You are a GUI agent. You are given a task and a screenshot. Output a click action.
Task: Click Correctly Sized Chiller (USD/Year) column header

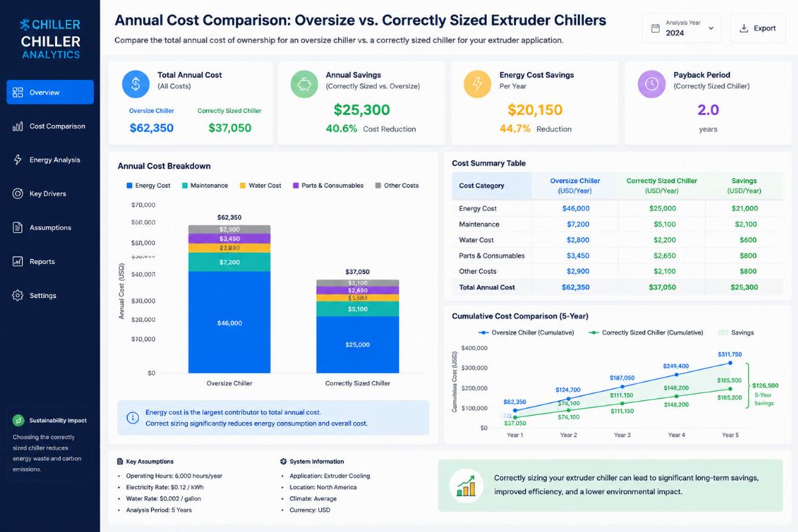click(662, 186)
